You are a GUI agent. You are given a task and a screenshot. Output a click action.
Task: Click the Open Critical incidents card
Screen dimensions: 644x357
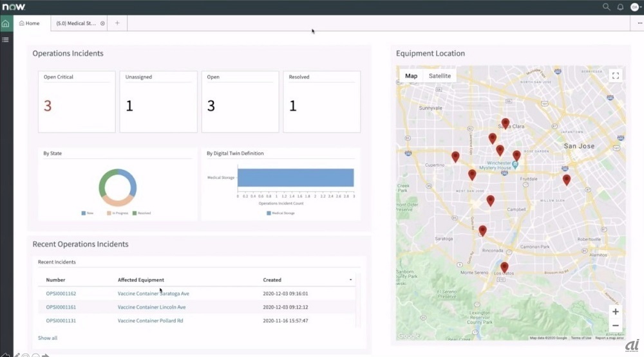click(x=77, y=102)
